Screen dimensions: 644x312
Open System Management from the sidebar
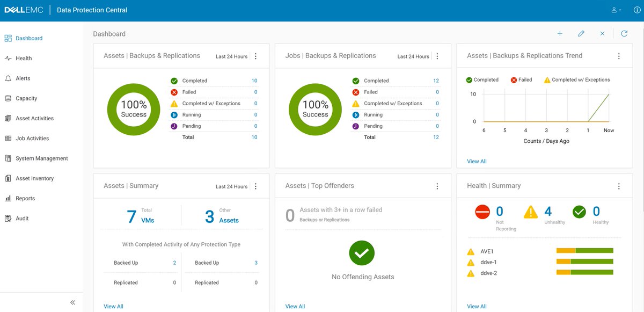pyautogui.click(x=43, y=158)
